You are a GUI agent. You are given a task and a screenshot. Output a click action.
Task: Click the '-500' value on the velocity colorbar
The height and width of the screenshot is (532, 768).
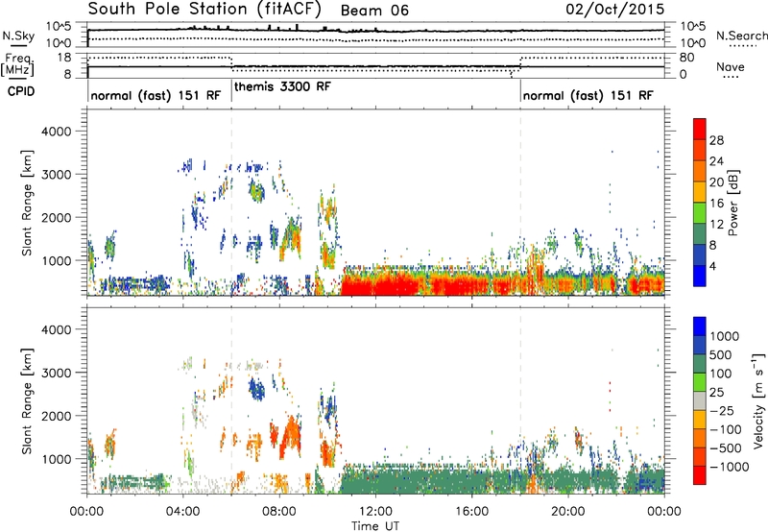726,448
